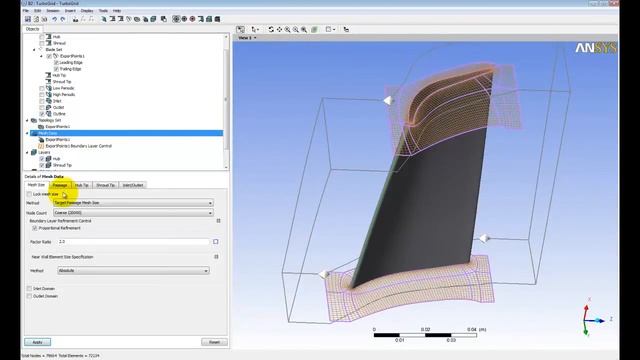Enable the Inlet Domain checkbox
Viewport: 640px width, 360px height.
(29, 289)
